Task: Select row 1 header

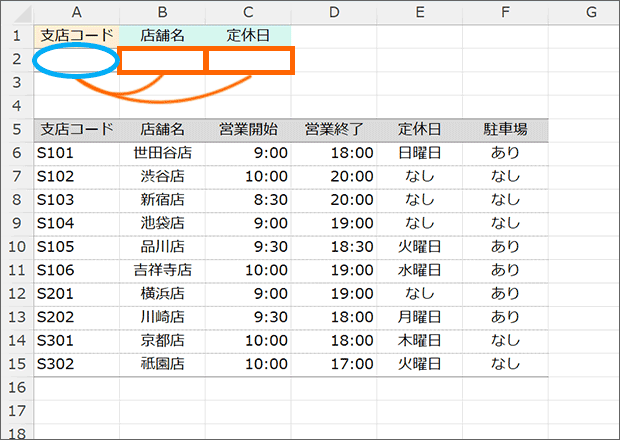Action: [x=17, y=36]
